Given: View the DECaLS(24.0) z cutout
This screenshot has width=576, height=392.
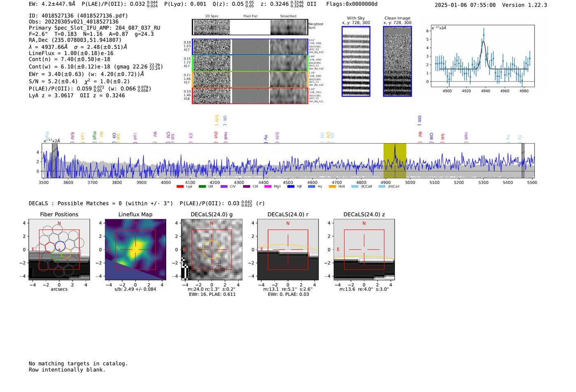Looking at the screenshot, I should pyautogui.click(x=364, y=249).
